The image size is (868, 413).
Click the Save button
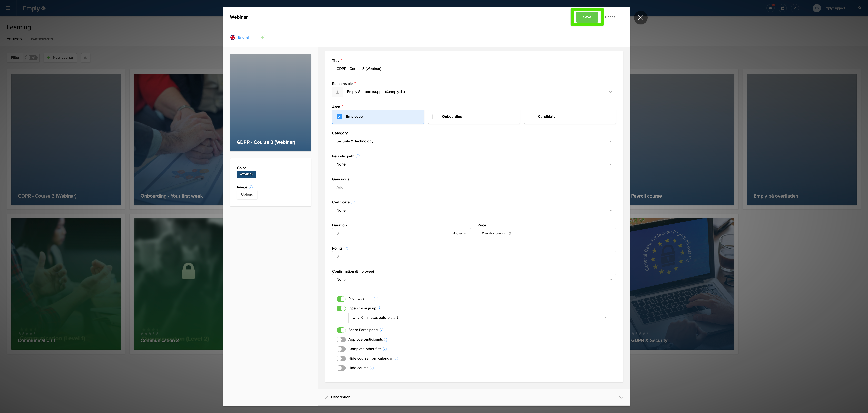coord(587,17)
